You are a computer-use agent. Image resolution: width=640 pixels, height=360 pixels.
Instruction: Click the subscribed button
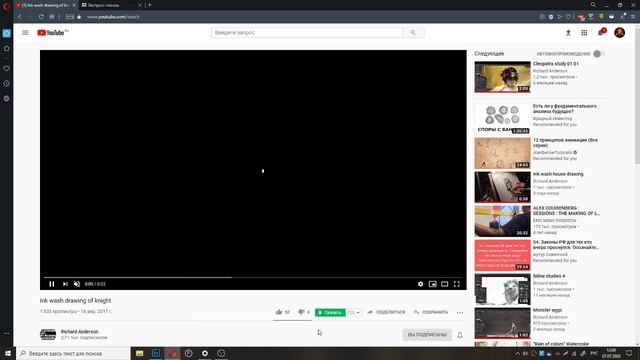point(427,335)
